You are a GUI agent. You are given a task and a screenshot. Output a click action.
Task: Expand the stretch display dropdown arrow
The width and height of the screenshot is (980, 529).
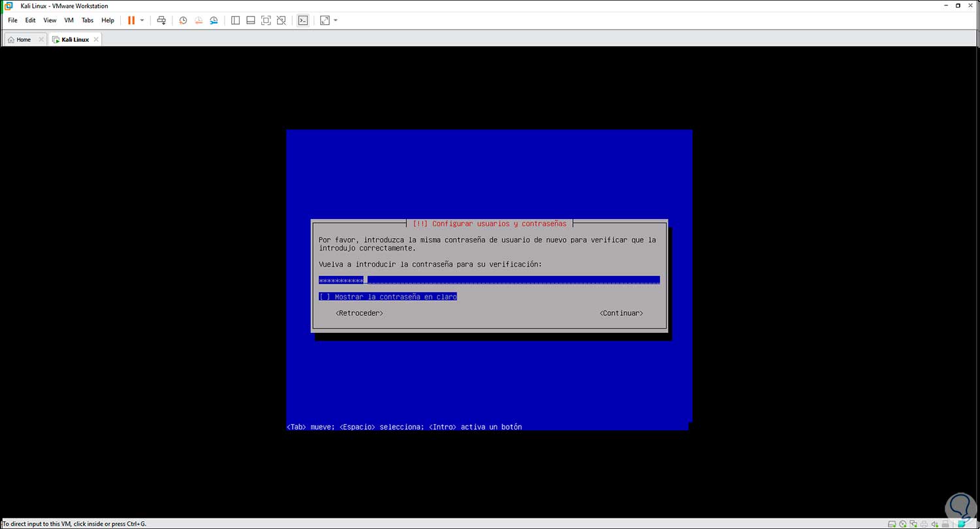[336, 20]
